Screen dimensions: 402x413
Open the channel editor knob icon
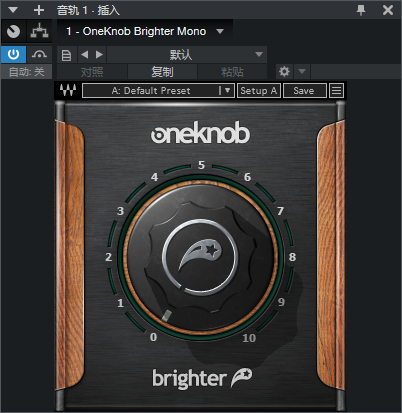pyautogui.click(x=13, y=31)
